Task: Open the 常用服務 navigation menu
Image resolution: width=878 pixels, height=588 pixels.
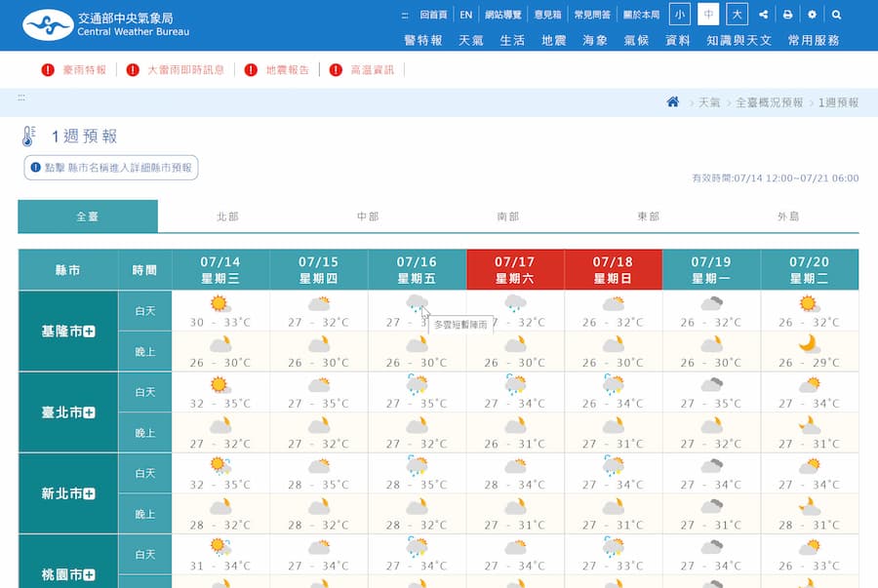Action: point(814,40)
